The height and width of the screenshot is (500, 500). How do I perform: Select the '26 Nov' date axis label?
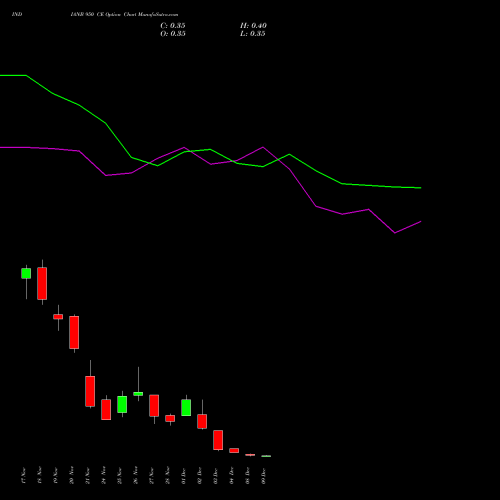135,476
